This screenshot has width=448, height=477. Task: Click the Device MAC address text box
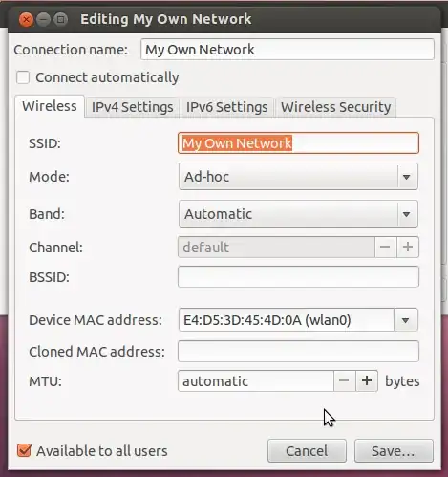[287, 320]
